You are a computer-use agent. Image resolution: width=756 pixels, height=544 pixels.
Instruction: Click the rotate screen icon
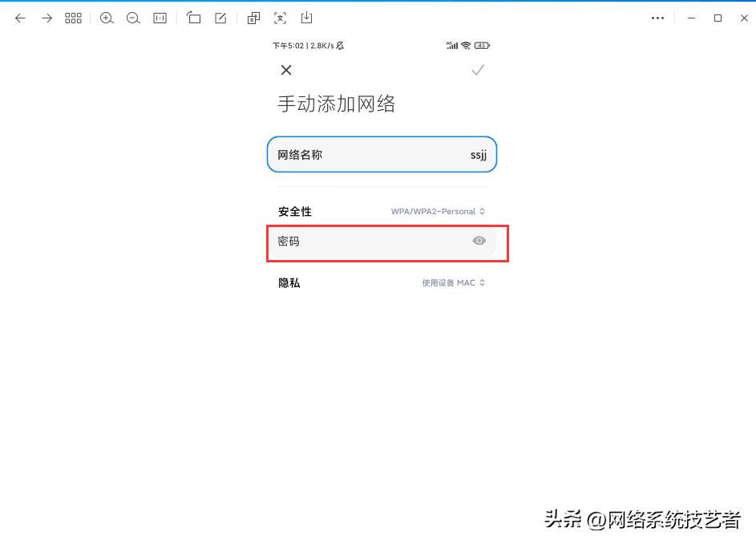(x=194, y=18)
